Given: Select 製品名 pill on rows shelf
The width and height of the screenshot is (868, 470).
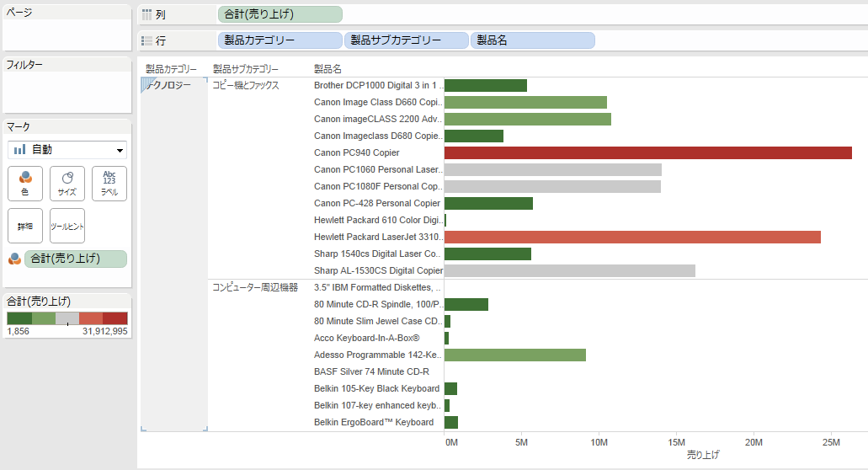Looking at the screenshot, I should (533, 40).
